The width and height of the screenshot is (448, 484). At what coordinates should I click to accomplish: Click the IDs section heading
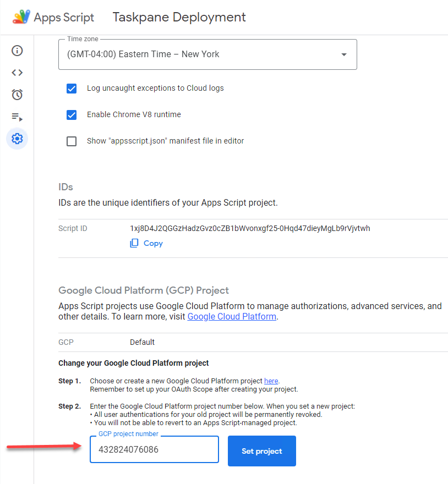click(65, 187)
